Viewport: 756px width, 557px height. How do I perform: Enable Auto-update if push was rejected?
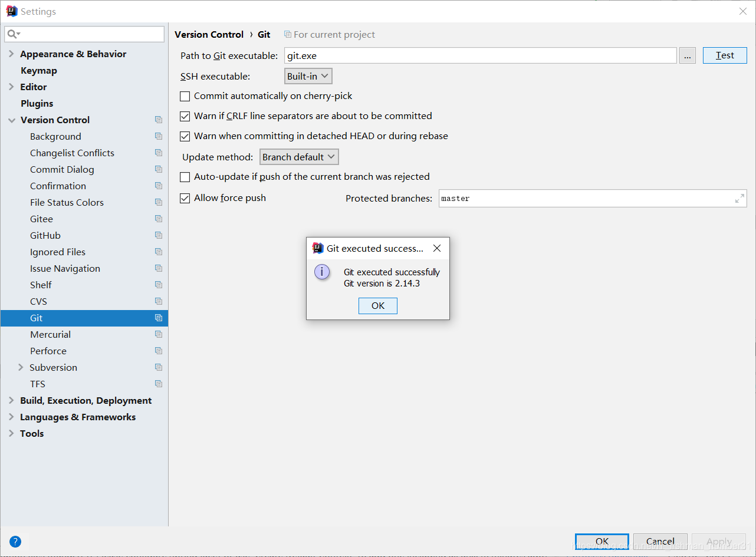point(185,177)
